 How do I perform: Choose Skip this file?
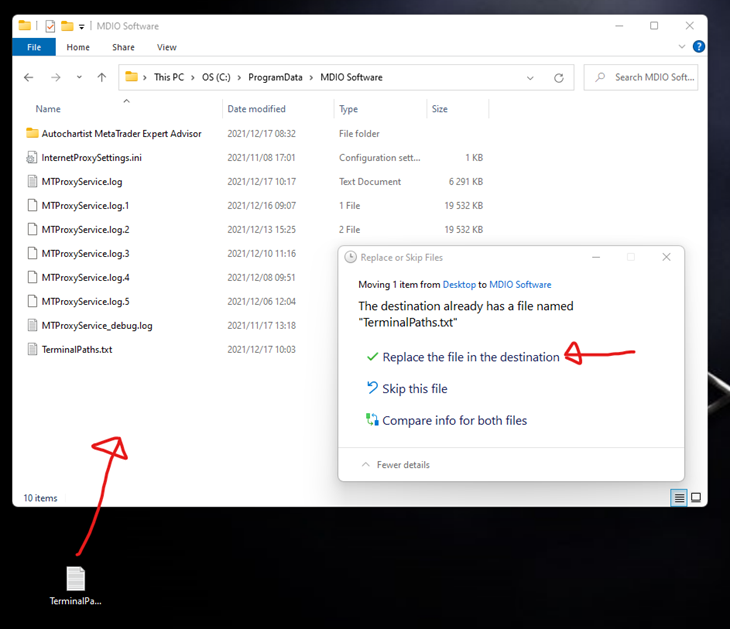click(x=414, y=389)
